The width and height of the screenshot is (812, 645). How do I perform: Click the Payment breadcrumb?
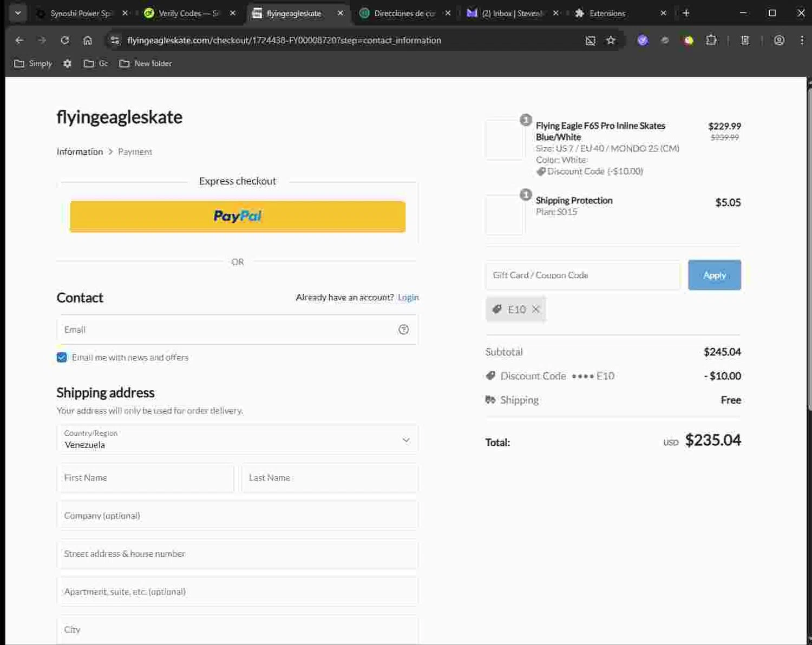pyautogui.click(x=135, y=152)
